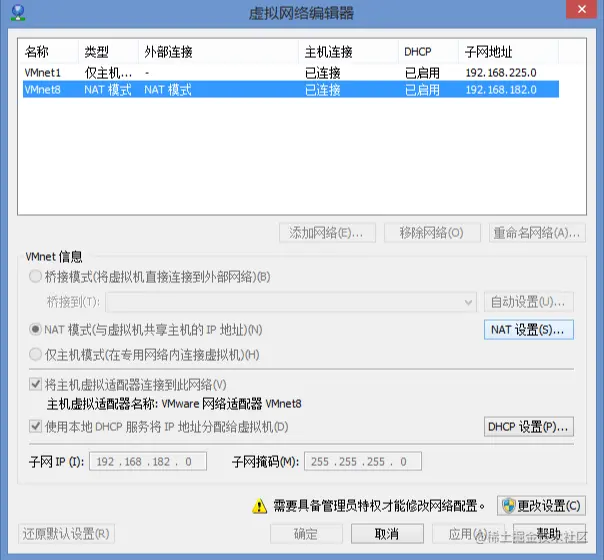Image resolution: width=604 pixels, height=560 pixels.
Task: Click 自动设置(U)... button
Action: point(528,302)
